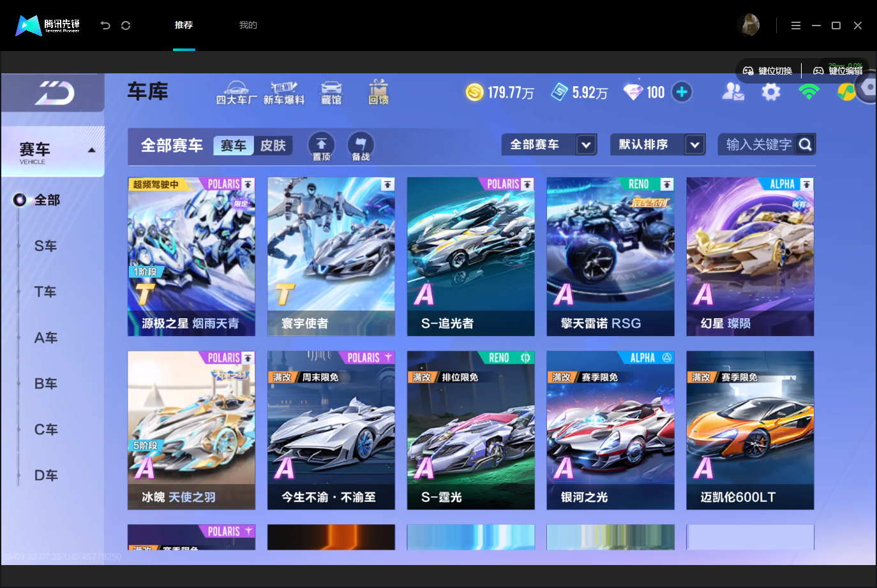
Task: Pin the 擎天雷诺 RSG card to top
Action: 667,184
